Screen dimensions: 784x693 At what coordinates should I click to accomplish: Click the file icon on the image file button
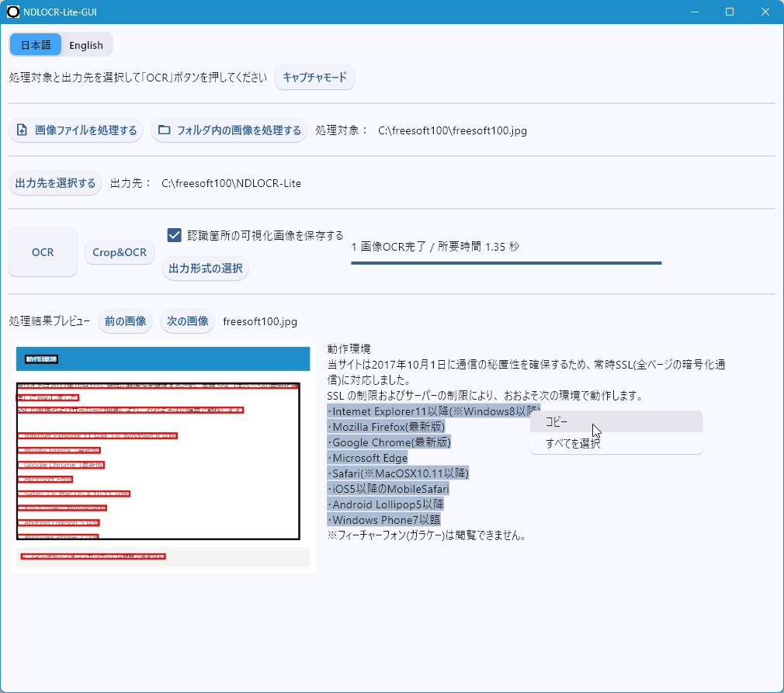coord(22,130)
